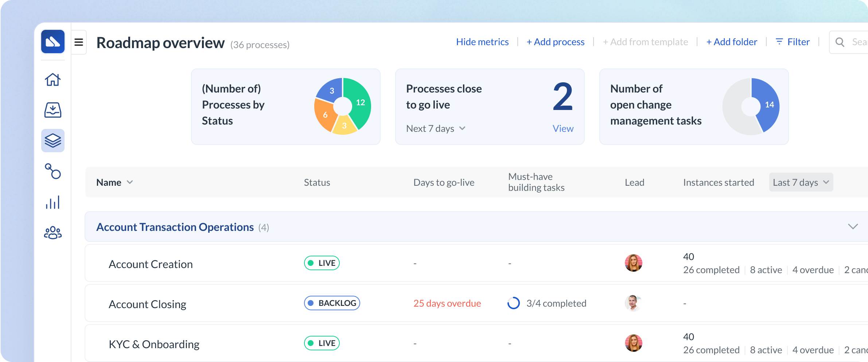The image size is (868, 362).
Task: Click Instances started column header
Action: pyautogui.click(x=719, y=182)
